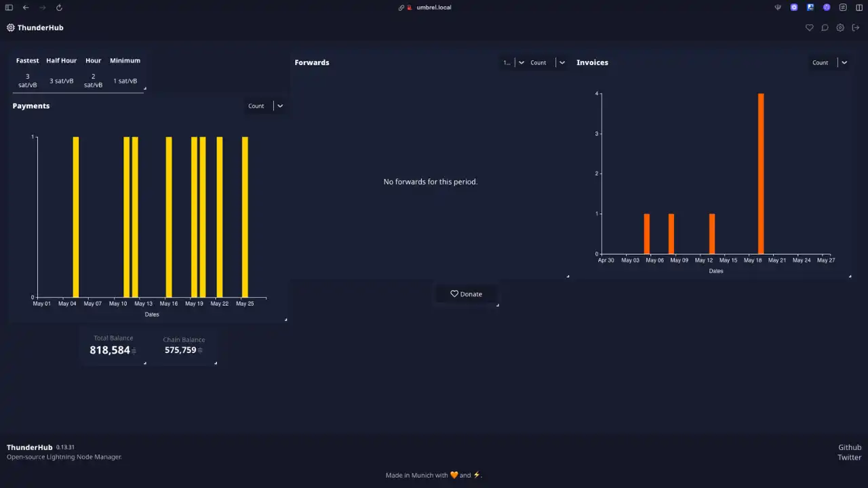
Task: Select the Minimum fee tab
Action: tap(125, 60)
